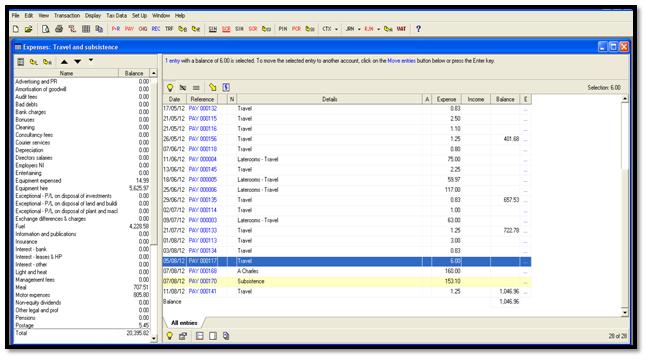Image resolution: width=648 pixels, height=360 pixels.
Task: Click the '1 entry' link in info message
Action: pos(172,61)
